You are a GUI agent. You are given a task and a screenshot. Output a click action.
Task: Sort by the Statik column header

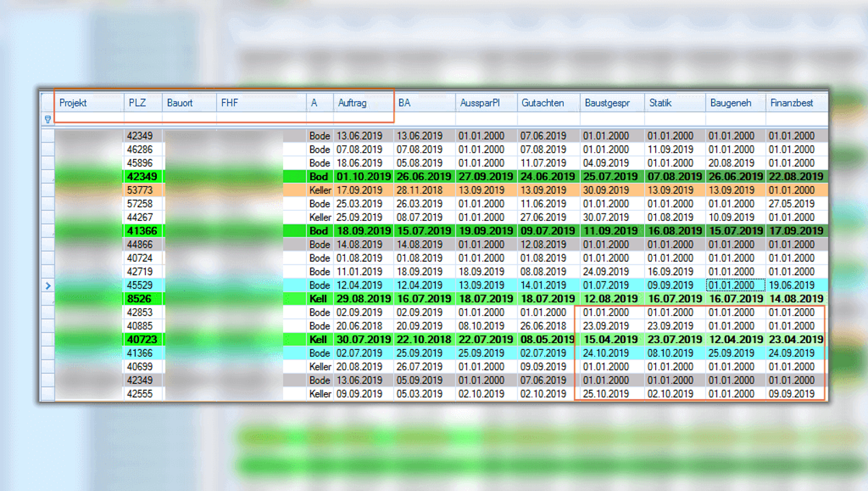[674, 103]
